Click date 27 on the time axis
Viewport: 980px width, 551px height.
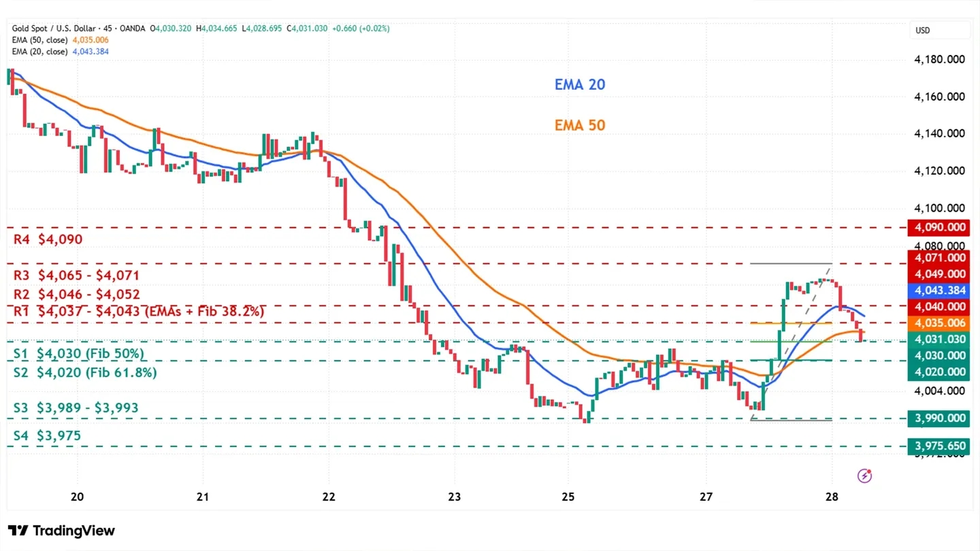tap(706, 497)
